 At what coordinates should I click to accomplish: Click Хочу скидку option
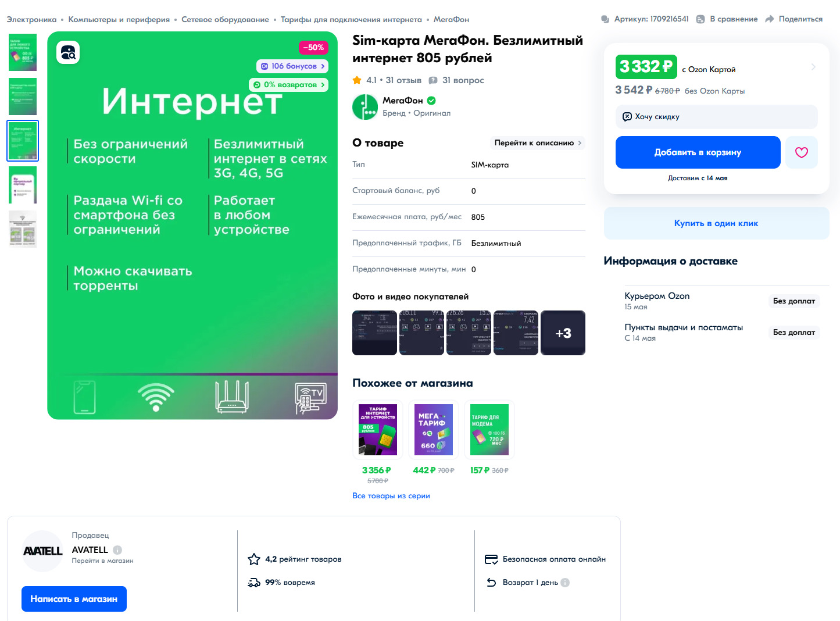pos(716,117)
